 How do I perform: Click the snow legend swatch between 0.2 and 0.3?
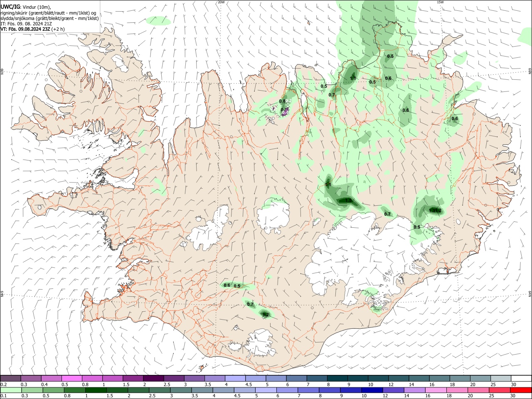point(11,378)
